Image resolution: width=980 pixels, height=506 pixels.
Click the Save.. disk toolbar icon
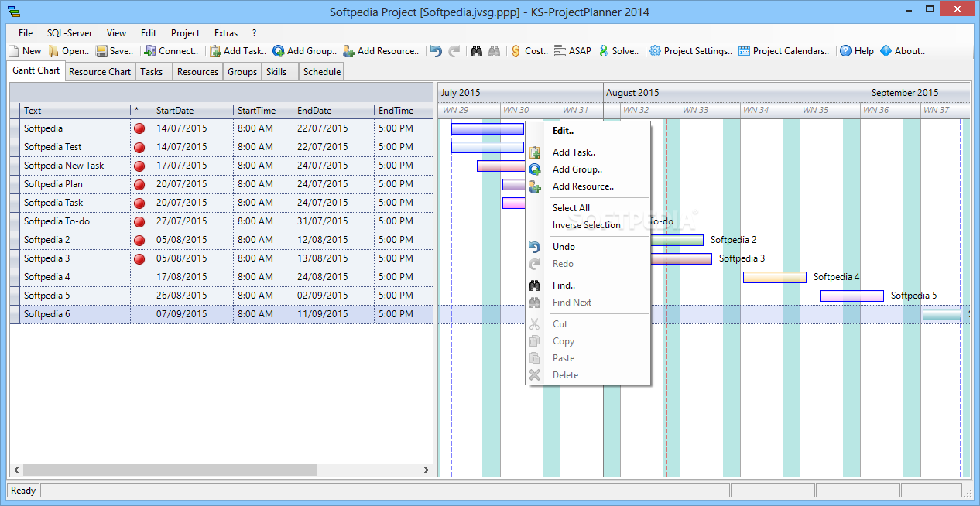101,51
